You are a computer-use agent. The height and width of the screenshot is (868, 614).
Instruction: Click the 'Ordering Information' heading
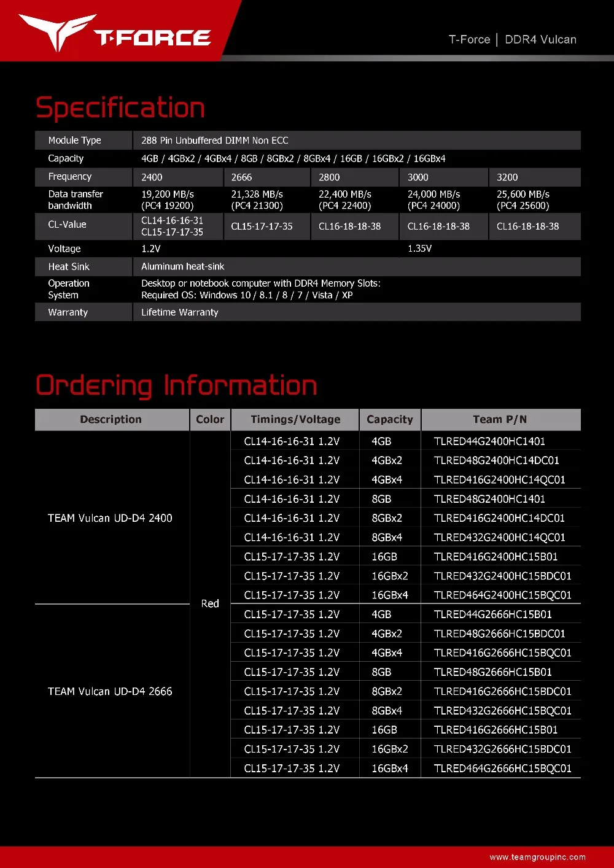pyautogui.click(x=177, y=386)
